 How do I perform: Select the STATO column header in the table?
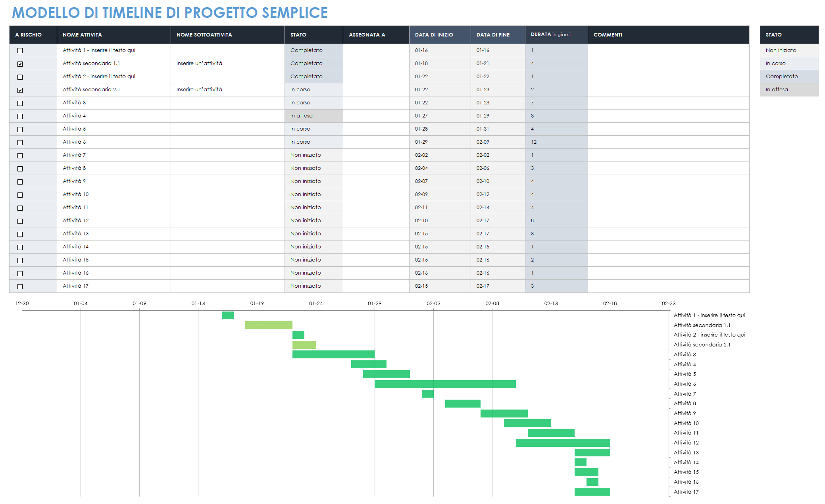[314, 35]
